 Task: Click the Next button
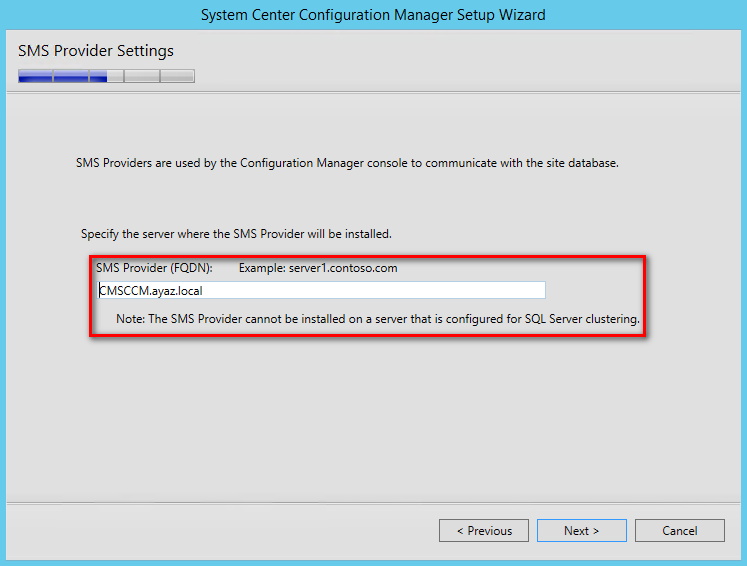(x=582, y=530)
